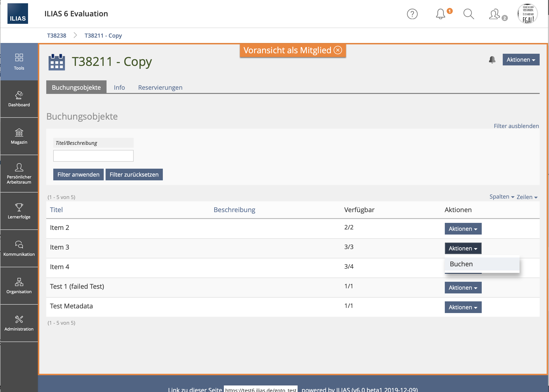Click the Titel/Beschreibung filter text field
Screen dimensions: 549x392
tap(93, 156)
